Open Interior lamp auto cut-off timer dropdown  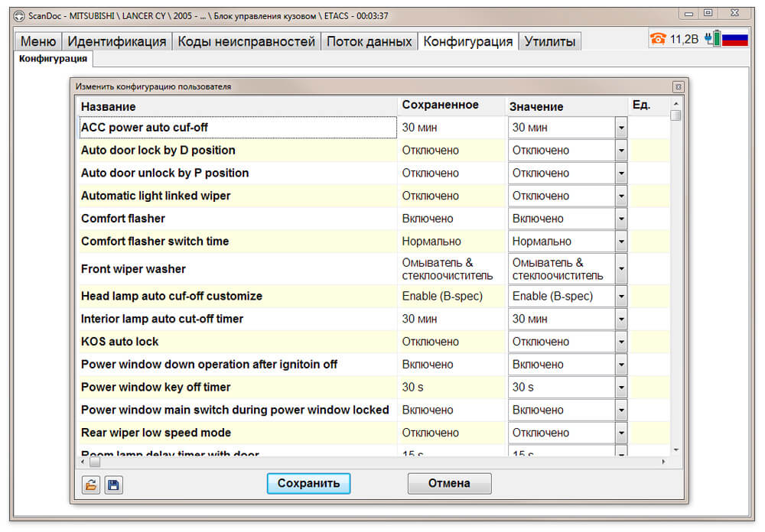tap(621, 320)
